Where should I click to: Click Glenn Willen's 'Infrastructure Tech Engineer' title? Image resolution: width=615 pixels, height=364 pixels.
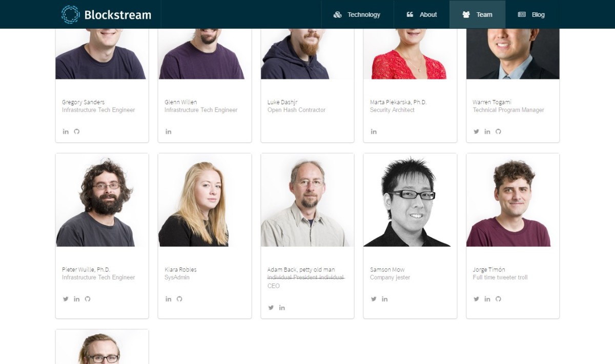click(x=201, y=110)
